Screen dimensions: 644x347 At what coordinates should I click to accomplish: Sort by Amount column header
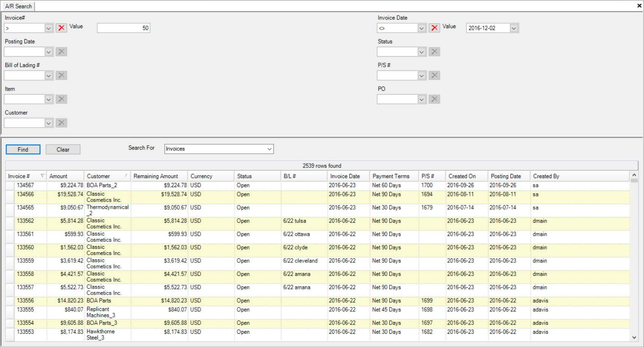point(65,176)
